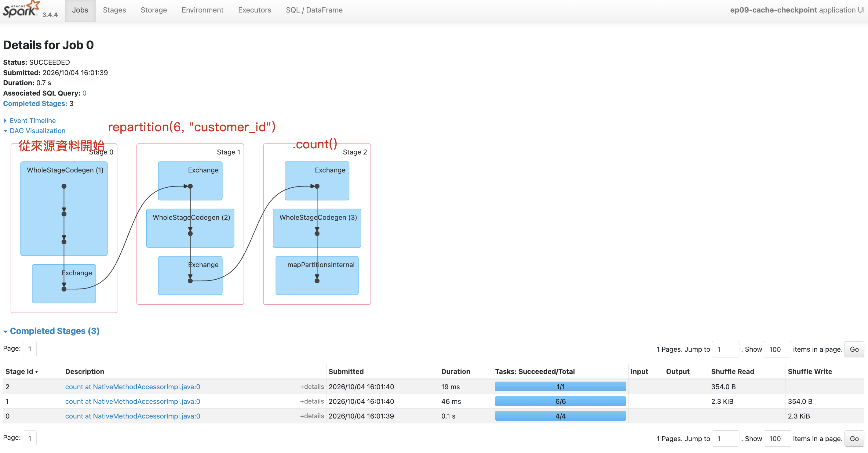Image resolution: width=868 pixels, height=453 pixels.
Task: Open the stage 1 count description link
Action: click(133, 401)
